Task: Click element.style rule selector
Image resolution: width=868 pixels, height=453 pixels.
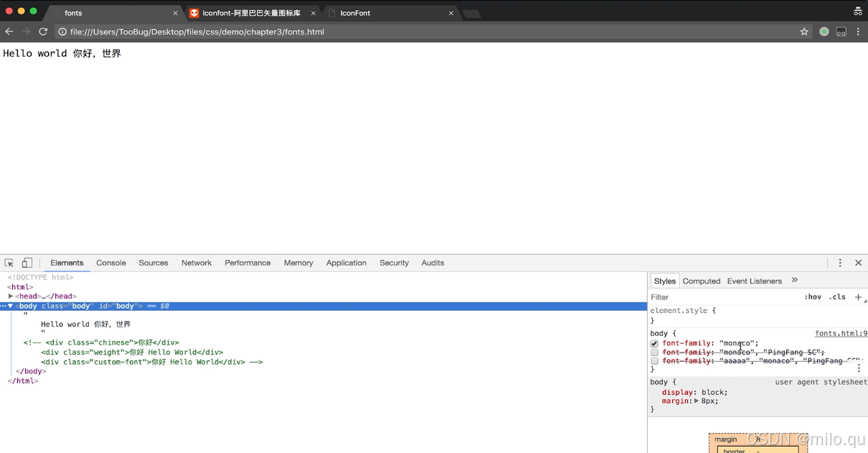Action: coord(679,311)
